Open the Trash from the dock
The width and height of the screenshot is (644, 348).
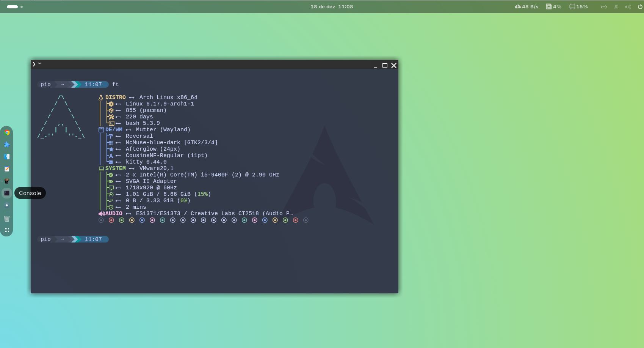[7, 218]
